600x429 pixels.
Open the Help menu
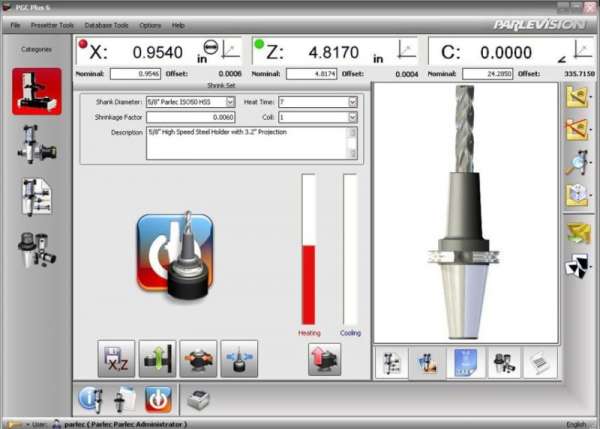(178, 25)
